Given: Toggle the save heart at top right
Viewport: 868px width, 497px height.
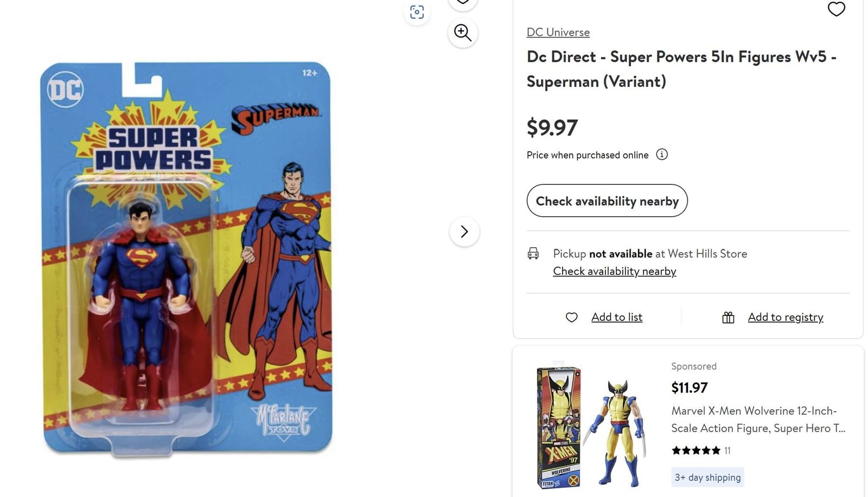Looking at the screenshot, I should (837, 10).
